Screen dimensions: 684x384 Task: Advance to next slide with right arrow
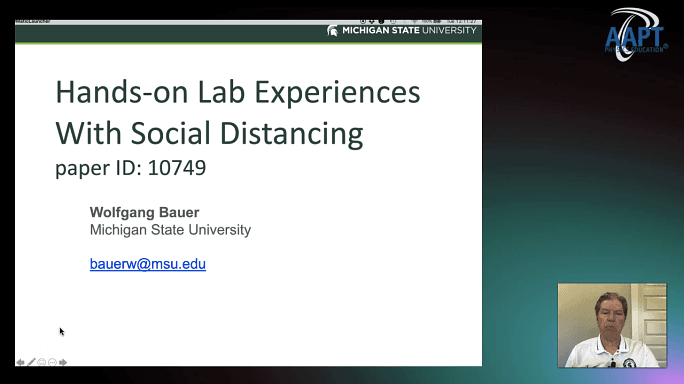pos(63,362)
